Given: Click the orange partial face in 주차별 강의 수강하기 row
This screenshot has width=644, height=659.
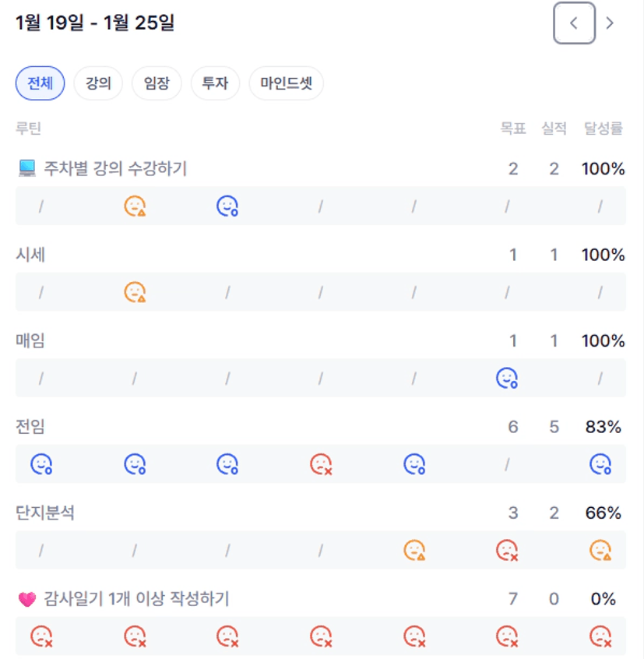Looking at the screenshot, I should click(x=135, y=206).
